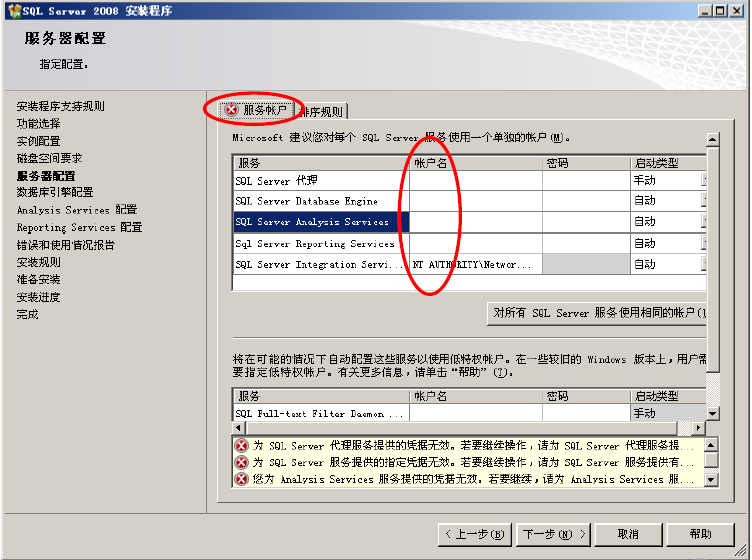Viewport: 752px width, 560px height.
Task: Click 对所有 SQL Server 服务使用相同的帐户 button
Action: [597, 314]
